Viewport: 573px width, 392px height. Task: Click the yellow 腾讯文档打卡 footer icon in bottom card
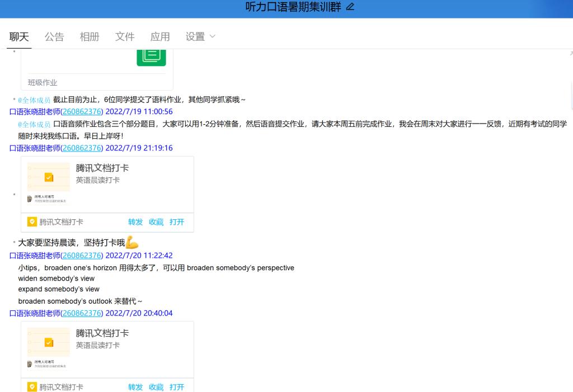tap(32, 387)
